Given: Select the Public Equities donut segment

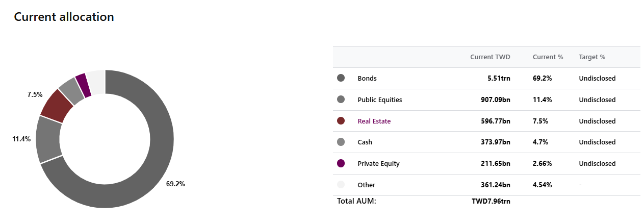Looking at the screenshot, I should tap(48, 139).
